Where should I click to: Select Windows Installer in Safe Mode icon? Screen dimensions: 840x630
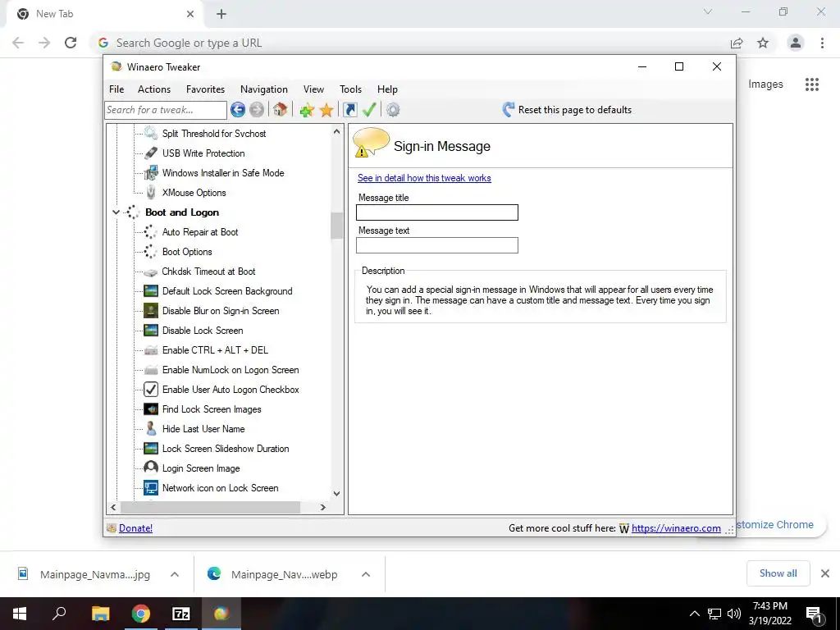pos(151,172)
